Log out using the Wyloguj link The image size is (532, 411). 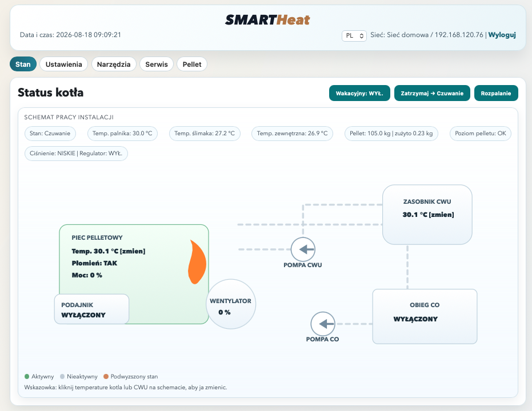click(x=502, y=35)
